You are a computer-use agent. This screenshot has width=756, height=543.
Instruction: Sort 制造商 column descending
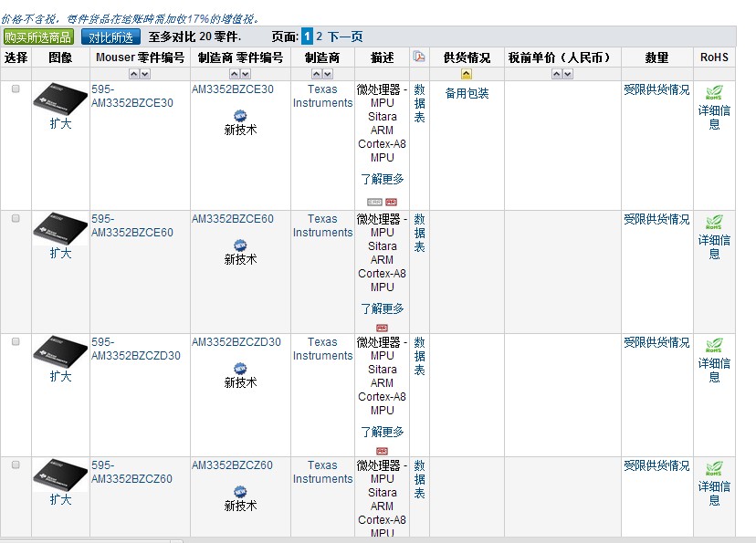coord(328,74)
